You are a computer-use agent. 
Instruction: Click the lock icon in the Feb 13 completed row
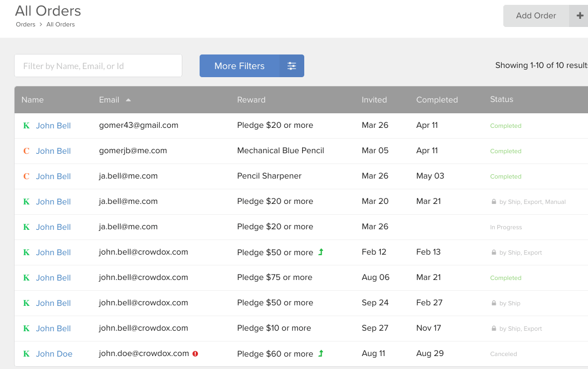494,252
